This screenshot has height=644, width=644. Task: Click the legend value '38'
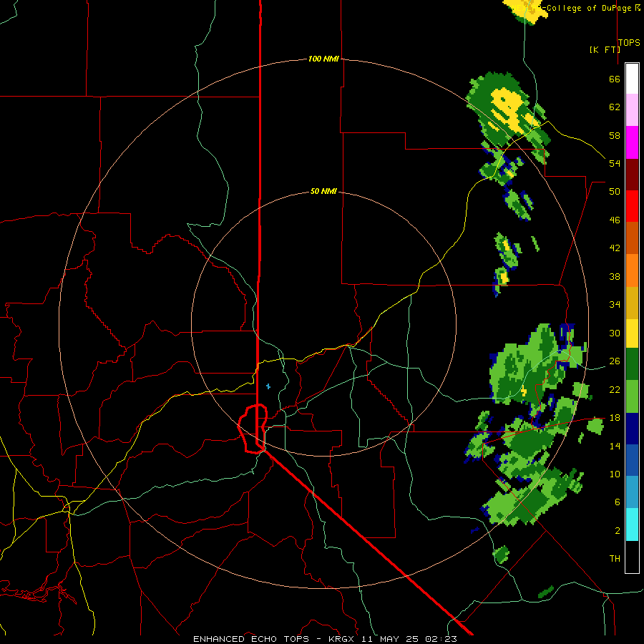coord(615,276)
